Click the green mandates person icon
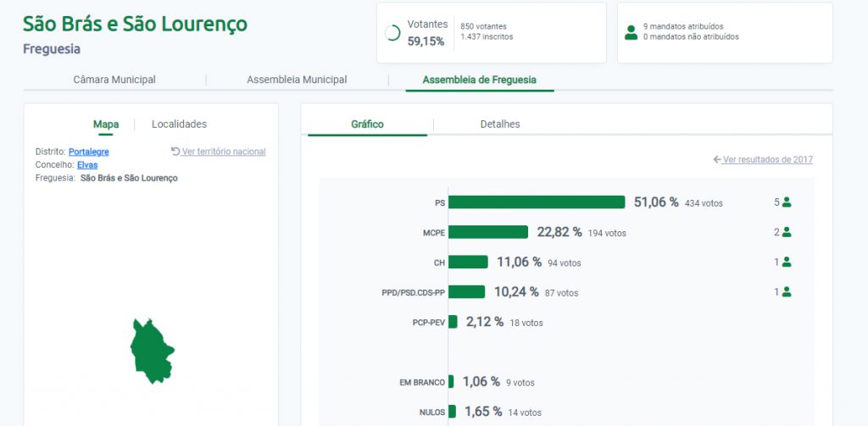This screenshot has width=868, height=426. click(x=631, y=33)
